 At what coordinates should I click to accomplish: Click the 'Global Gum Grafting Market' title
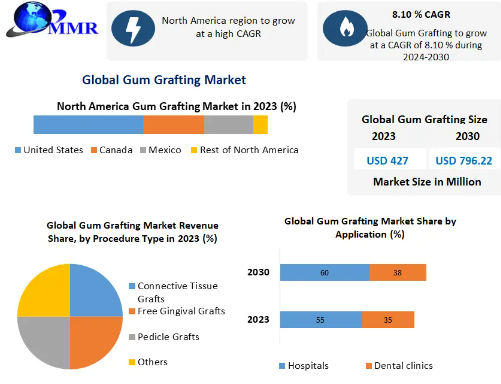click(x=164, y=80)
